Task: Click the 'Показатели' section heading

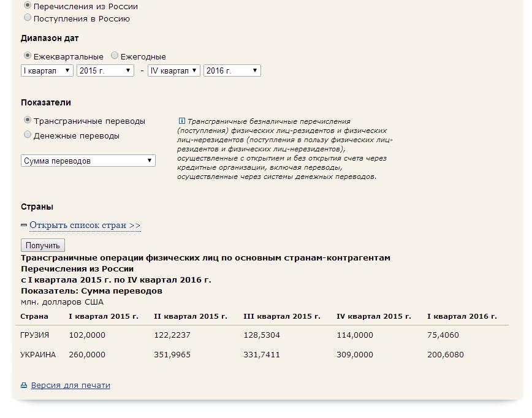Action: point(46,102)
